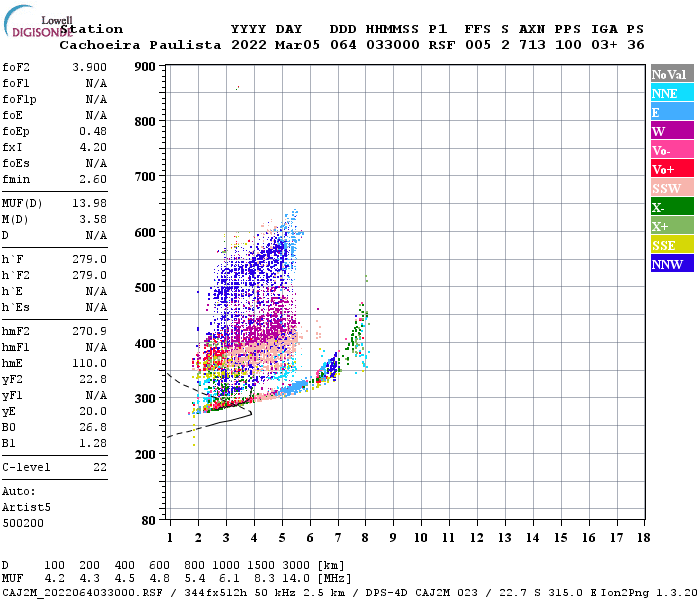Select the NoVal gray legend swatch
Viewport: 700px width, 600px height.
pyautogui.click(x=672, y=74)
